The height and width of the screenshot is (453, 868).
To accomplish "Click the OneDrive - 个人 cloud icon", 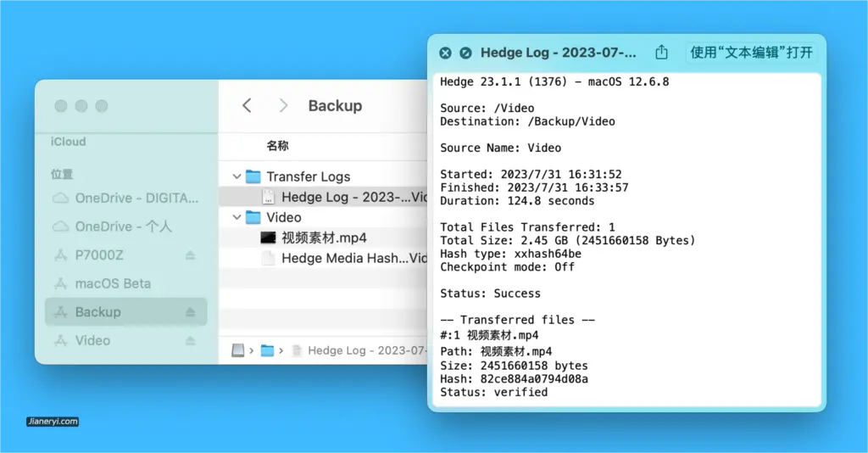I will click(60, 226).
